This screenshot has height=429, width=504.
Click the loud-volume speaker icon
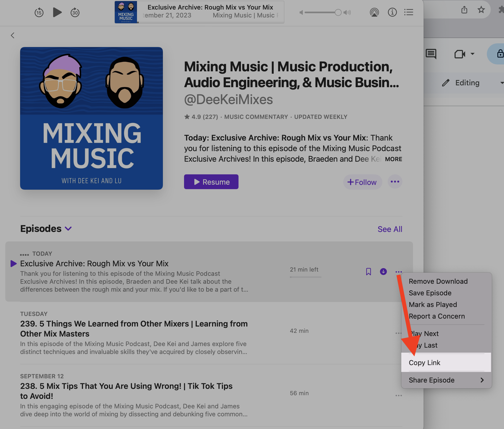(347, 12)
